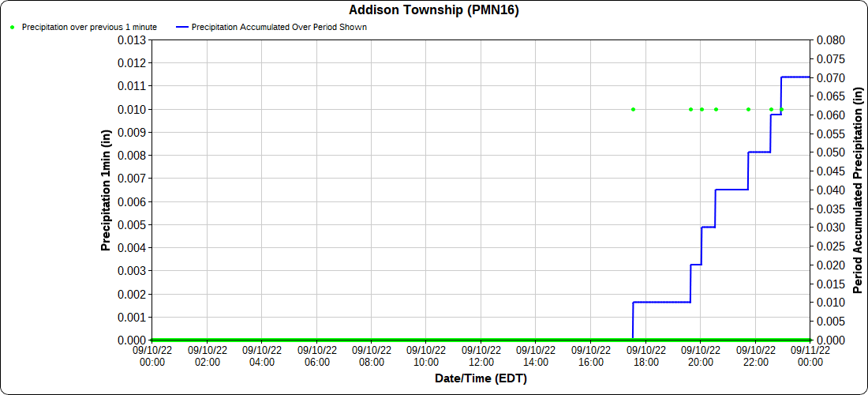Image resolution: width=868 pixels, height=395 pixels.
Task: Click the 0.080 label on right axis
Action: point(830,40)
